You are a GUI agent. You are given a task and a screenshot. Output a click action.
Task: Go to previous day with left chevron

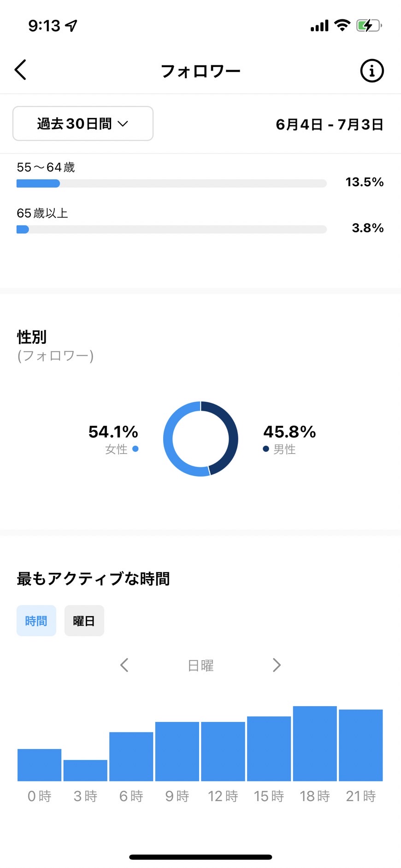[124, 665]
